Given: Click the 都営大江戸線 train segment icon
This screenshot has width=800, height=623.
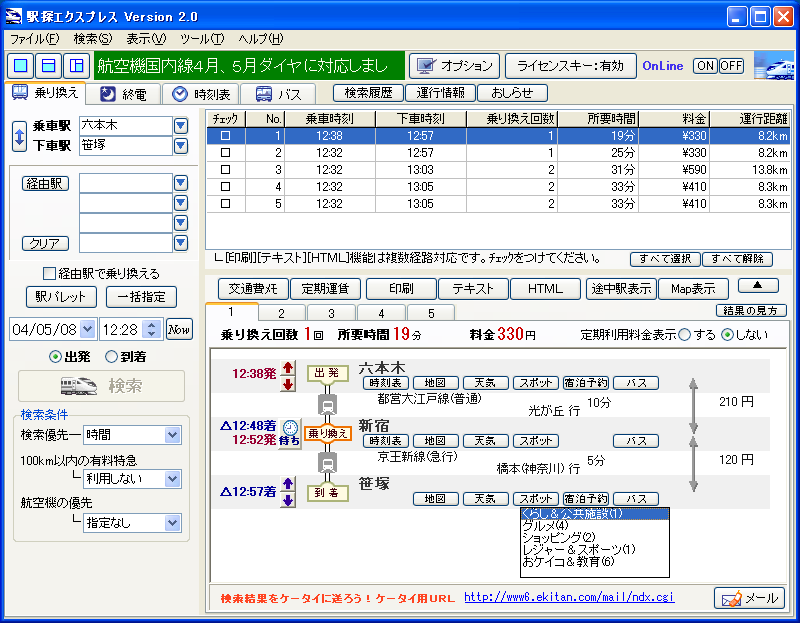Looking at the screenshot, I should 327,406.
